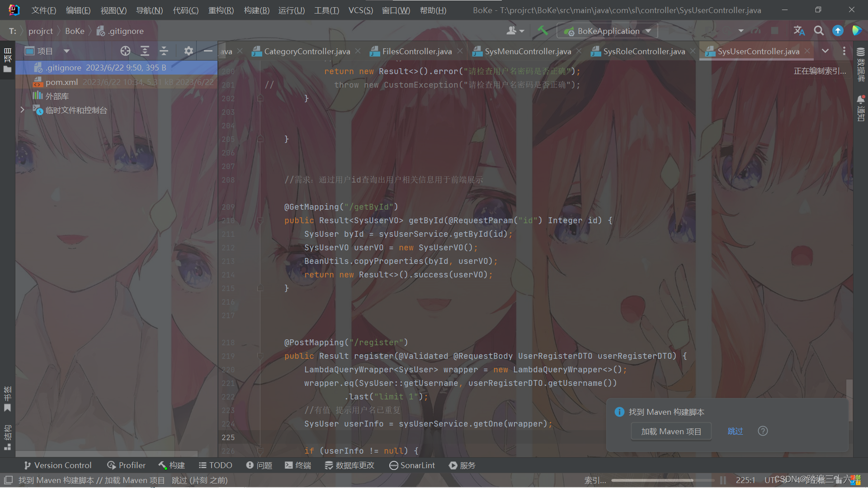
Task: Click the search everywhere magnifier icon
Action: point(819,31)
